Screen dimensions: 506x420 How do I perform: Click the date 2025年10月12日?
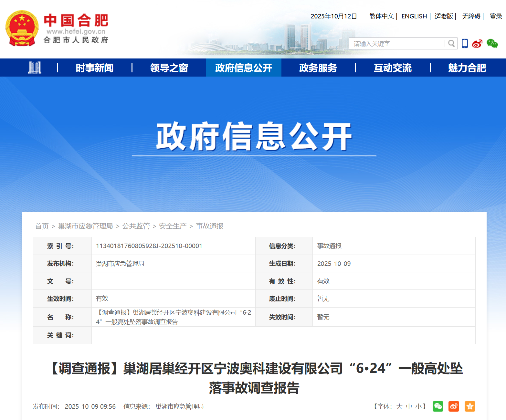click(334, 16)
